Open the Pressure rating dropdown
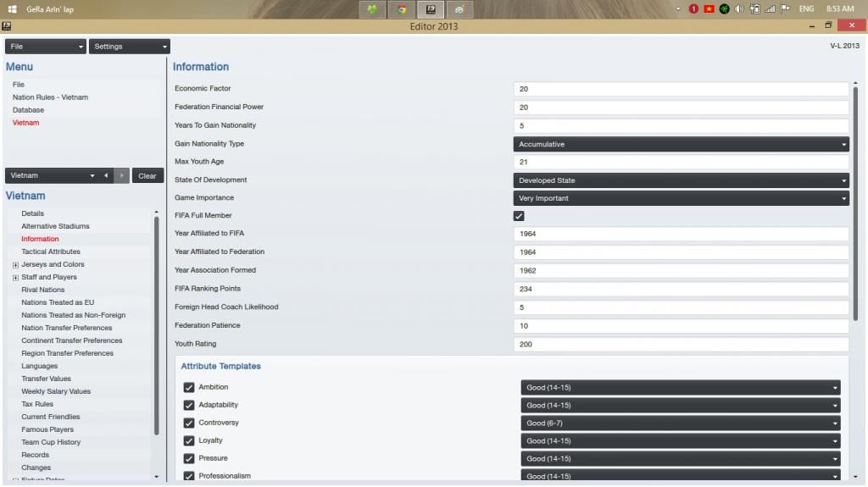The height and width of the screenshot is (487, 868). tap(681, 458)
